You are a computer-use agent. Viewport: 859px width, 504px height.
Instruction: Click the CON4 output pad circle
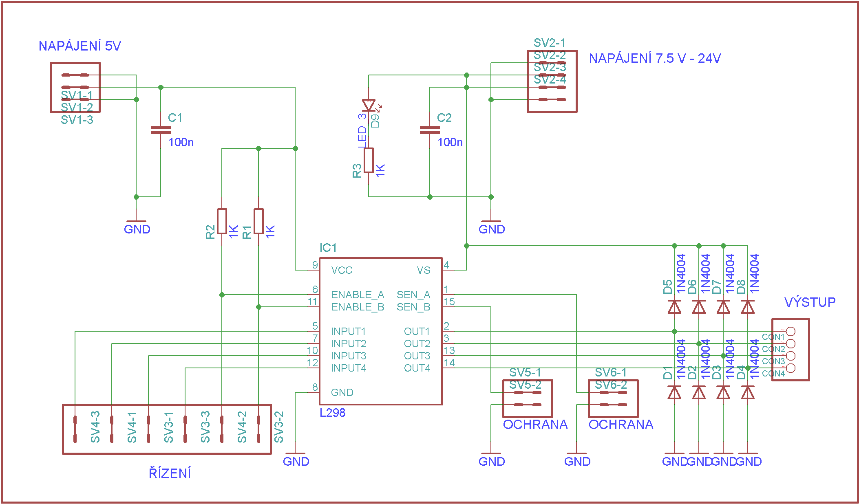(790, 368)
